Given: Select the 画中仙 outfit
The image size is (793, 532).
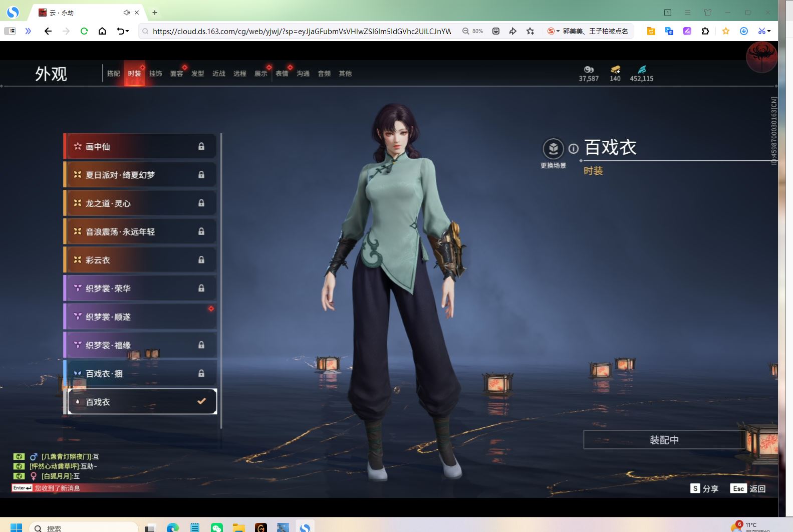Looking at the screenshot, I should 140,146.
